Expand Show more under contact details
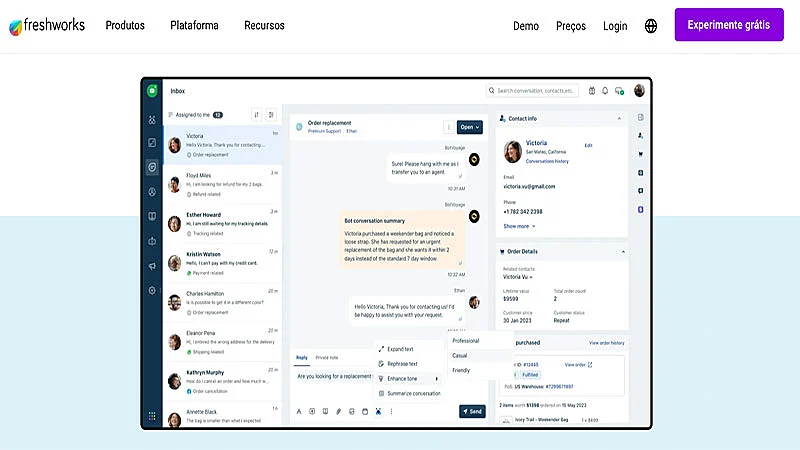Image resolution: width=800 pixels, height=450 pixels. pyautogui.click(x=523, y=226)
